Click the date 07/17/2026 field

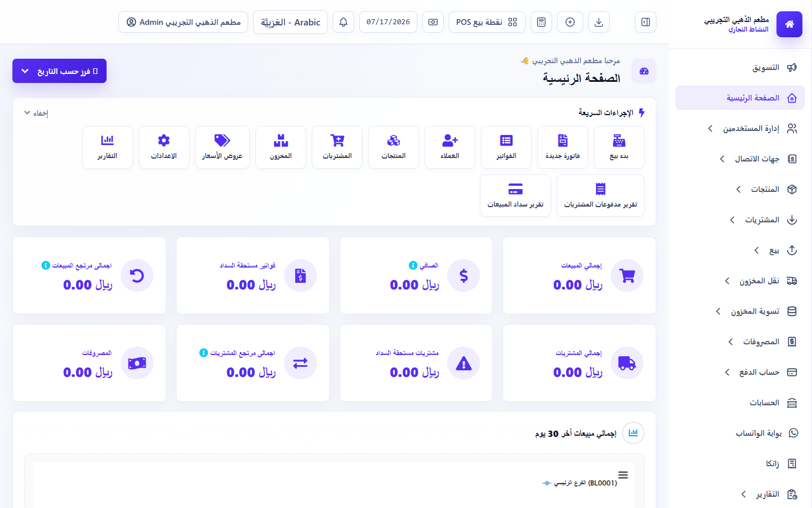click(388, 22)
